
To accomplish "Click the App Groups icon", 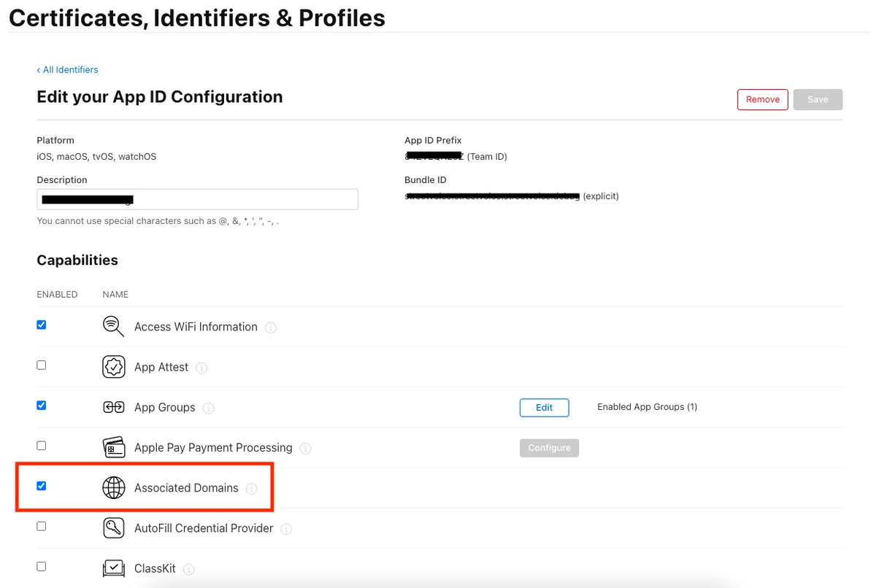I will 113,407.
